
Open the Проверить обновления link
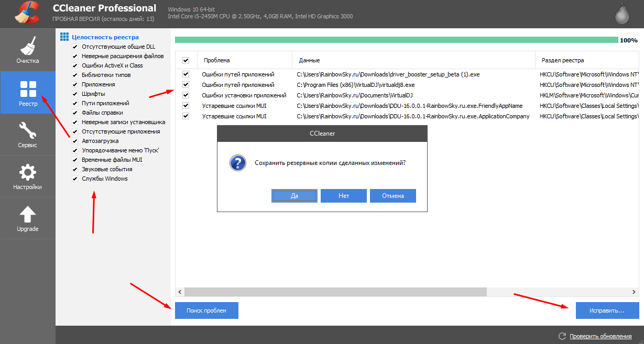(x=601, y=336)
